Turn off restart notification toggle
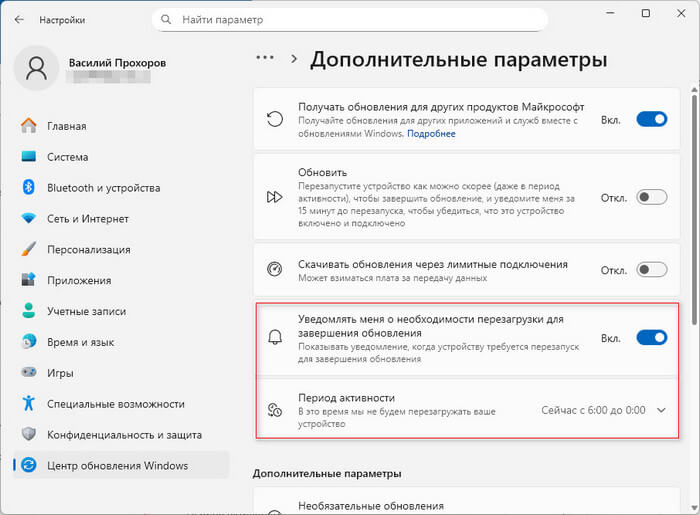 (651, 338)
